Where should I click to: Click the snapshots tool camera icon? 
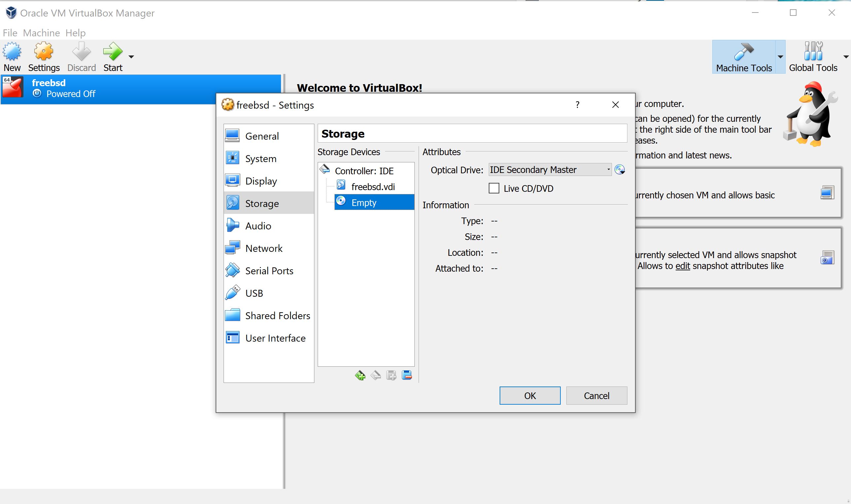[827, 258]
